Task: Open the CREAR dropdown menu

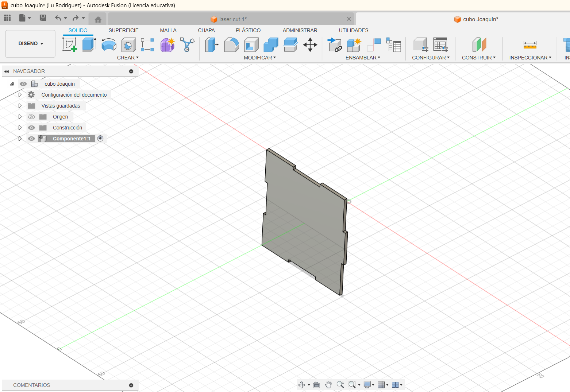Action: tap(128, 58)
